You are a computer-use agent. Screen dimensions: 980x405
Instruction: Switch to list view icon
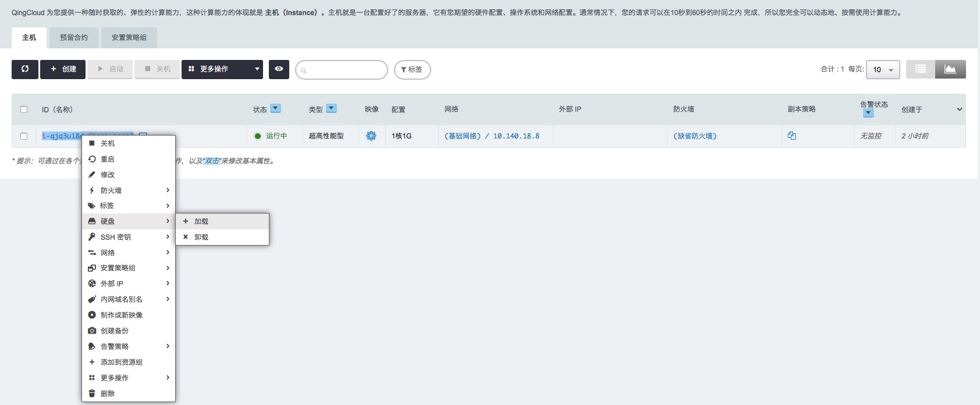click(x=920, y=69)
